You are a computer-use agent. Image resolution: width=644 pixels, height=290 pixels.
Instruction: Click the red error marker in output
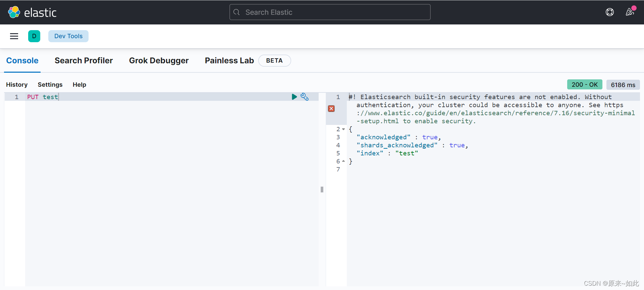point(331,108)
